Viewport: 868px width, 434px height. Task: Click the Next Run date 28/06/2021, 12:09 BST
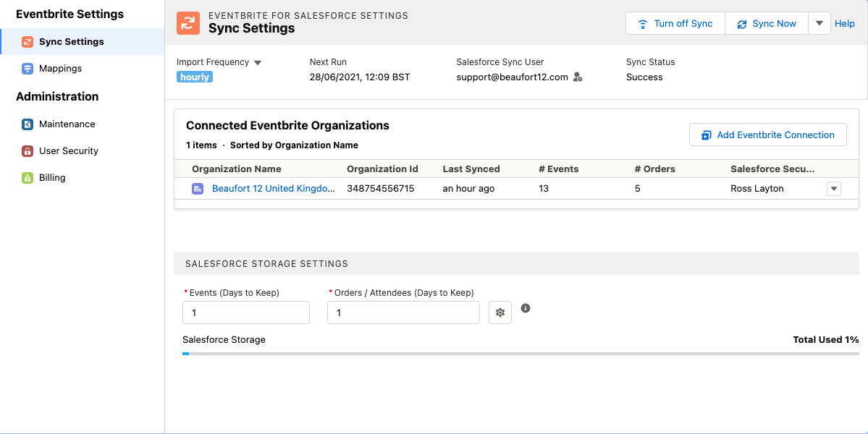pyautogui.click(x=360, y=77)
